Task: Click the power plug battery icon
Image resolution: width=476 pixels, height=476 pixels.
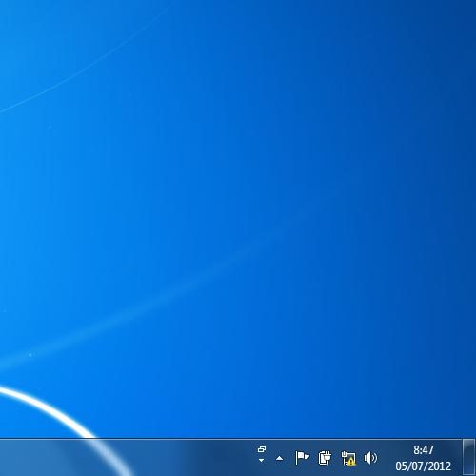Action: click(325, 458)
